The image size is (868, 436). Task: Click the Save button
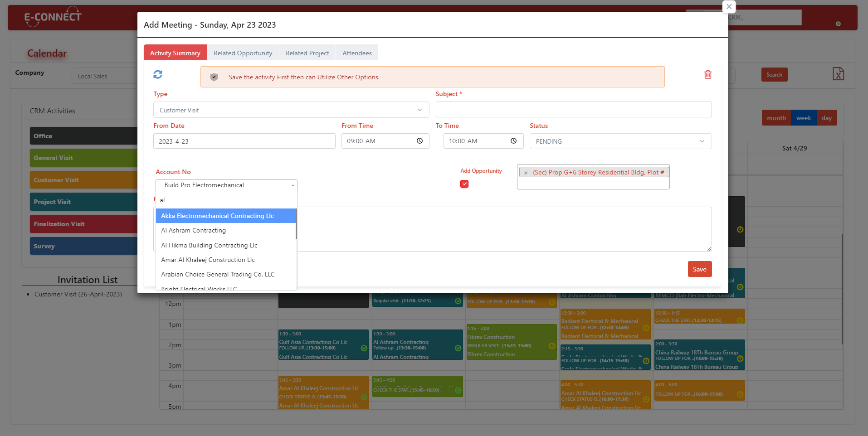(700, 269)
